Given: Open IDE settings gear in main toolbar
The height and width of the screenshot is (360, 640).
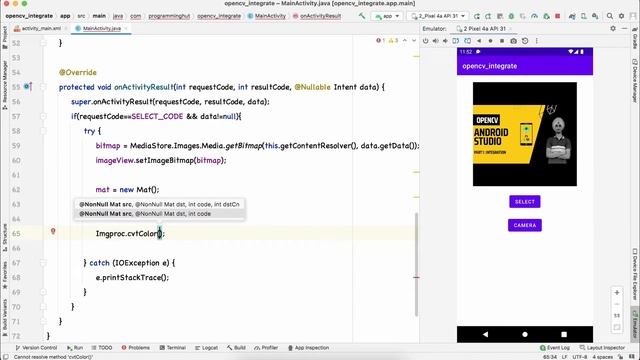Looking at the screenshot, I should click(x=621, y=16).
